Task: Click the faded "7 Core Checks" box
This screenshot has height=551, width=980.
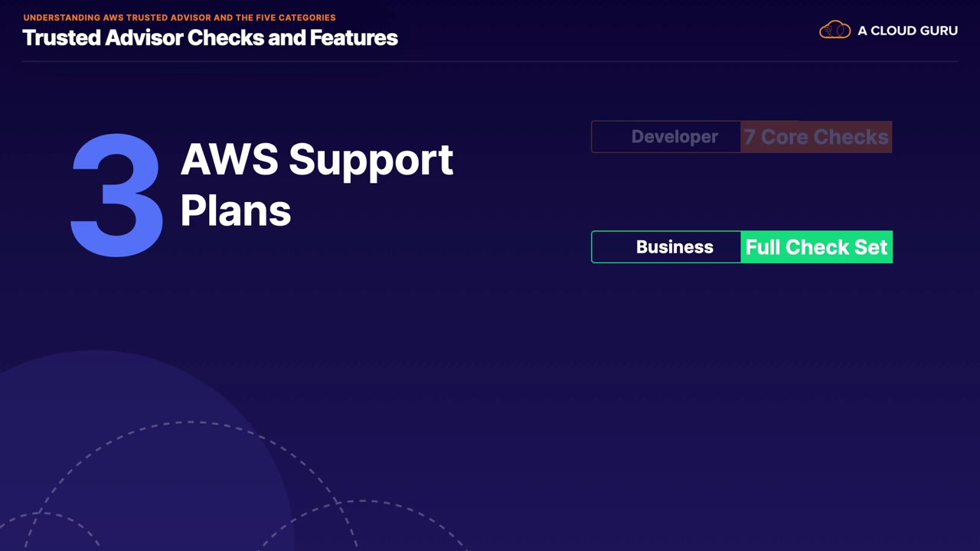Action: click(x=816, y=137)
